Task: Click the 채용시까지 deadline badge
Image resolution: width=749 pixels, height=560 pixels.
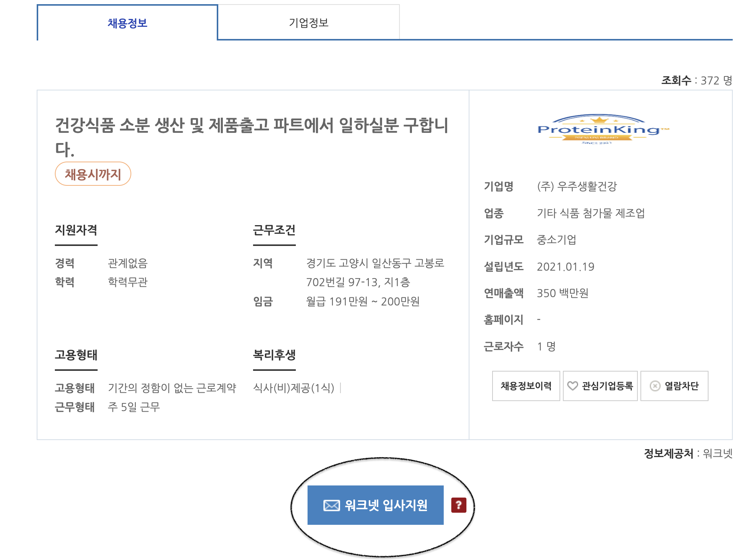Action: [x=93, y=174]
